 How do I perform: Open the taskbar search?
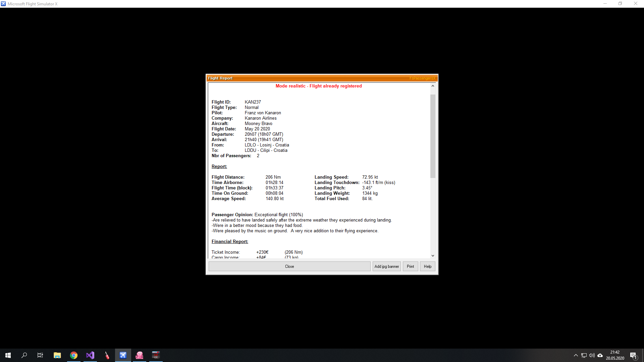point(24,355)
